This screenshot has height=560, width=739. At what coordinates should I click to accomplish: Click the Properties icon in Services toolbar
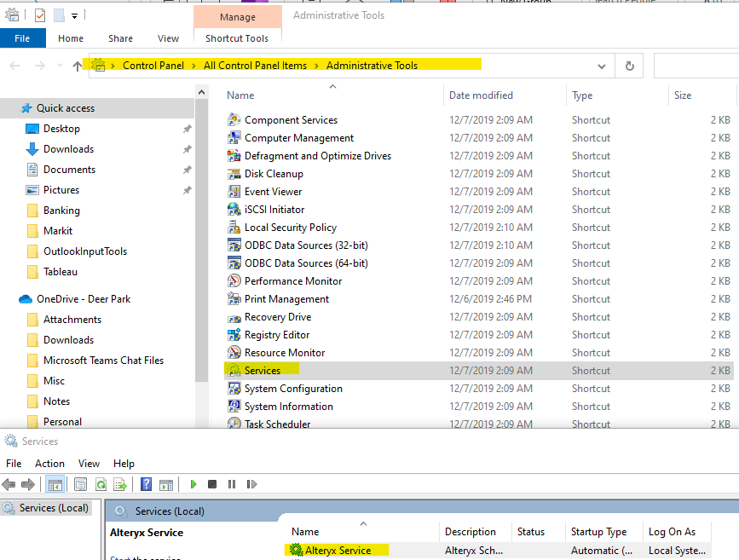[x=81, y=484]
